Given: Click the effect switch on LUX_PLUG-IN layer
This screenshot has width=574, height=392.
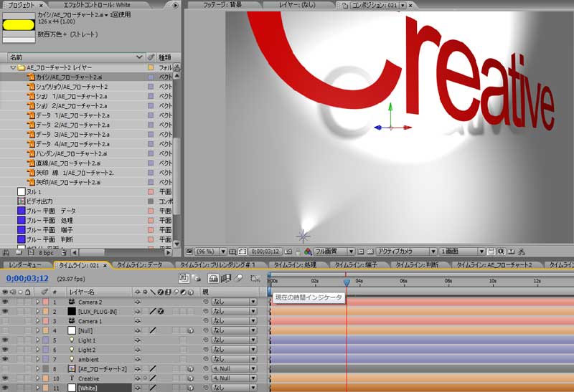Looking at the screenshot, I should click(160, 312).
